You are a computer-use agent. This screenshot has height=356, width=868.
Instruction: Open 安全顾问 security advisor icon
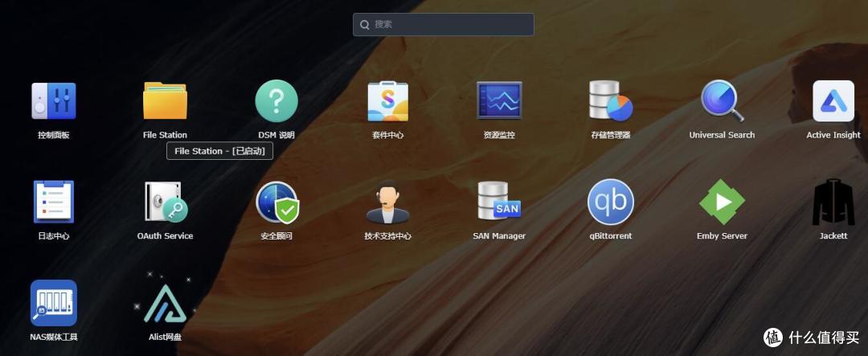277,202
